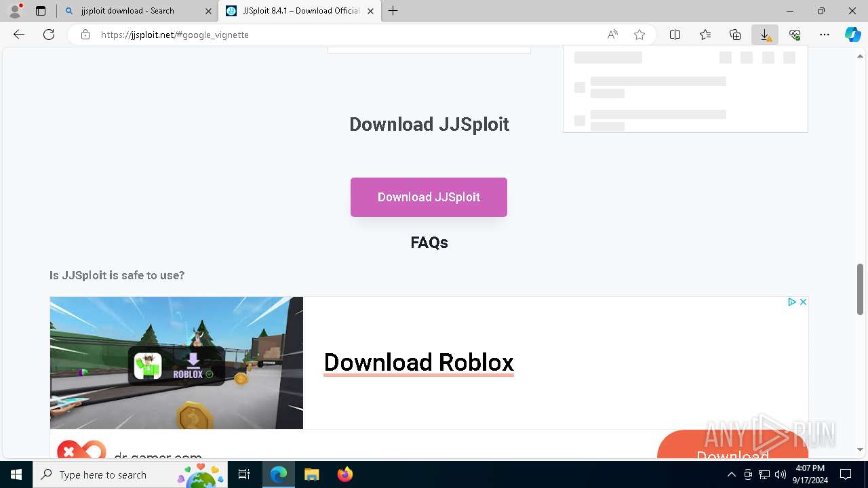Open the taskbar clock and date
The height and width of the screenshot is (488, 868).
[x=810, y=474]
